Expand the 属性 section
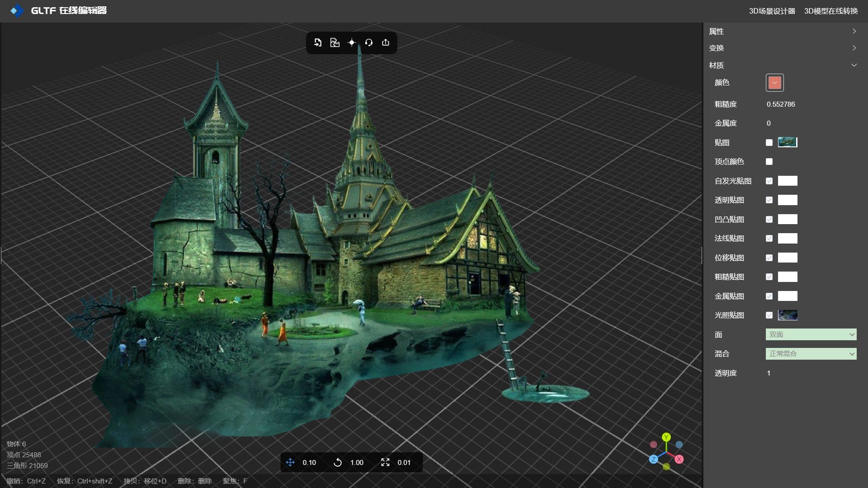This screenshot has width=868, height=488. click(x=783, y=31)
